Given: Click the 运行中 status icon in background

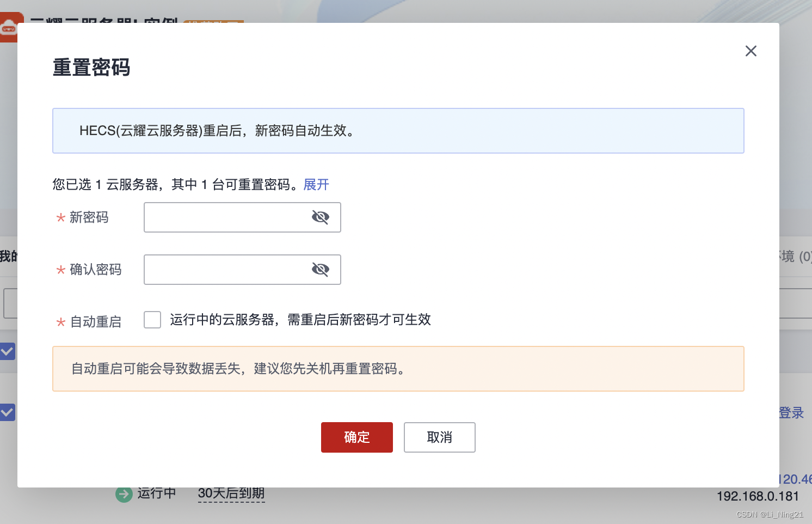Looking at the screenshot, I should click(124, 494).
